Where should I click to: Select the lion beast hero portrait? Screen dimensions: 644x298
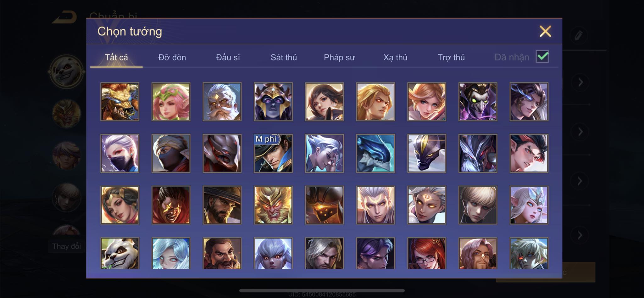[x=120, y=102]
